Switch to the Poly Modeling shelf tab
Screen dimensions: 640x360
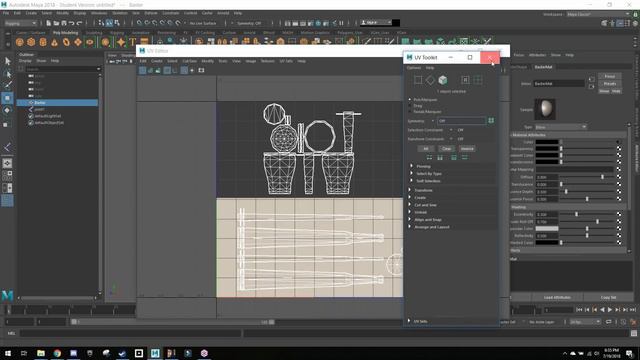(x=65, y=33)
